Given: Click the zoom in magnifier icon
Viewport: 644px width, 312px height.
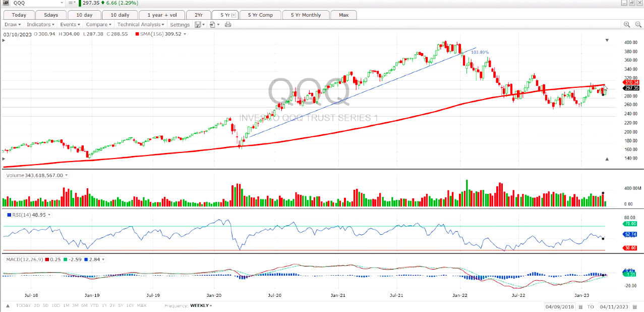Looking at the screenshot, I should pyautogui.click(x=627, y=24).
